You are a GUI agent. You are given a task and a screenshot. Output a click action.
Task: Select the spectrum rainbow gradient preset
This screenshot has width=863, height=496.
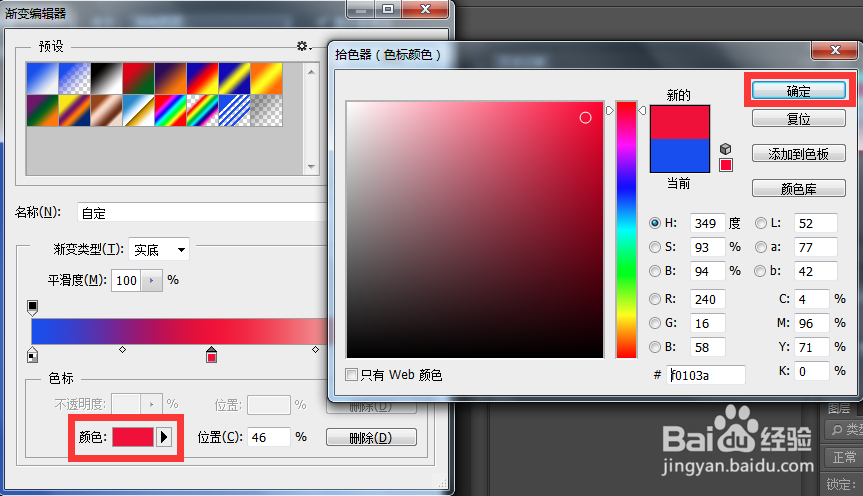(171, 110)
